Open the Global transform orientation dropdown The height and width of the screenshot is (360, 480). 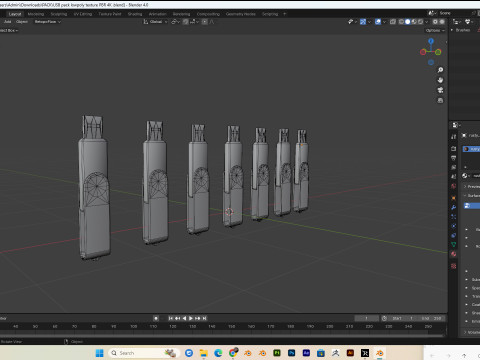click(155, 22)
